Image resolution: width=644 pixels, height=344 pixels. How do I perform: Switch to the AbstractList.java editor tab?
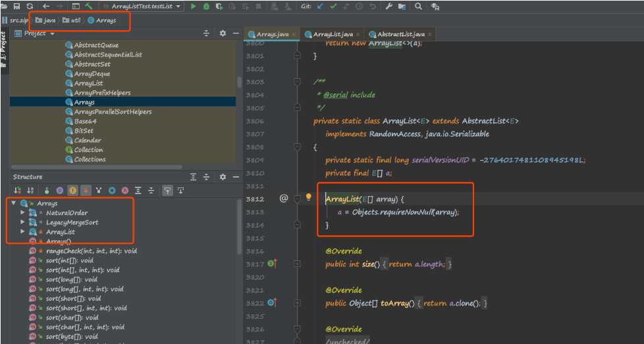[400, 34]
